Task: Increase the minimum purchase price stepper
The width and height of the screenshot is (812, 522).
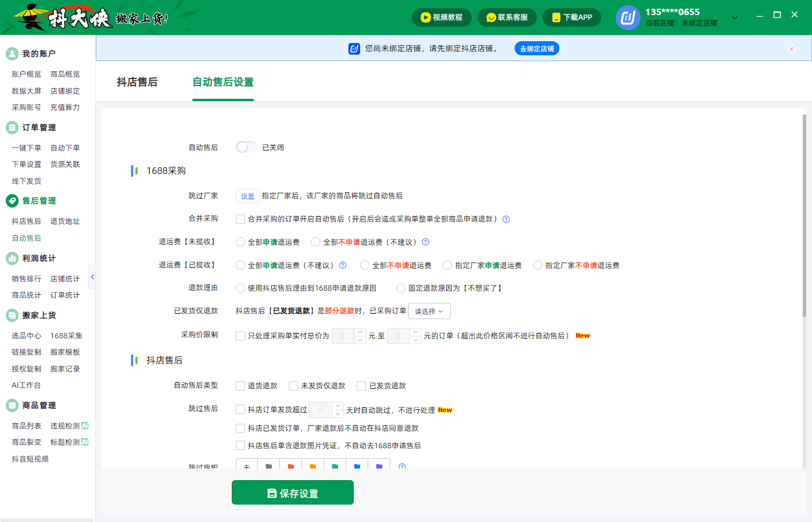Action: tap(360, 332)
